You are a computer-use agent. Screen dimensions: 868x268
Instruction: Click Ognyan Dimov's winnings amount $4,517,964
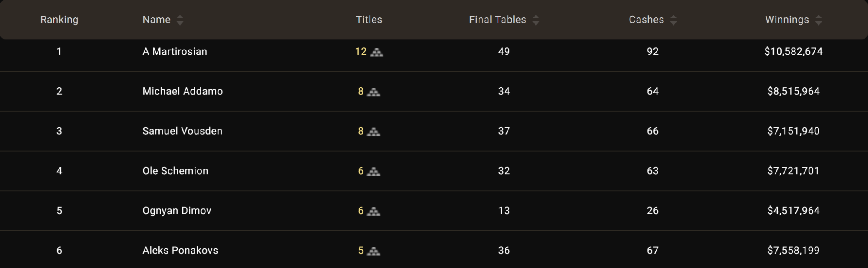[x=793, y=211]
